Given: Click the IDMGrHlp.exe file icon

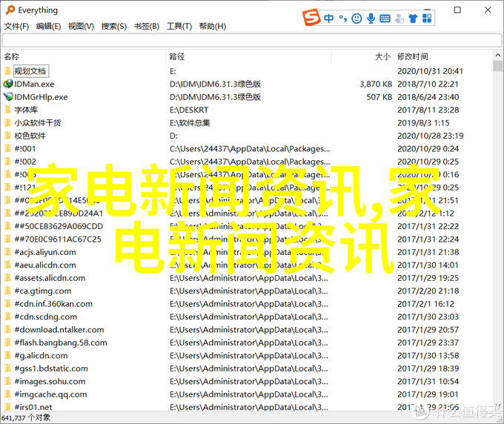Looking at the screenshot, I should (8, 97).
